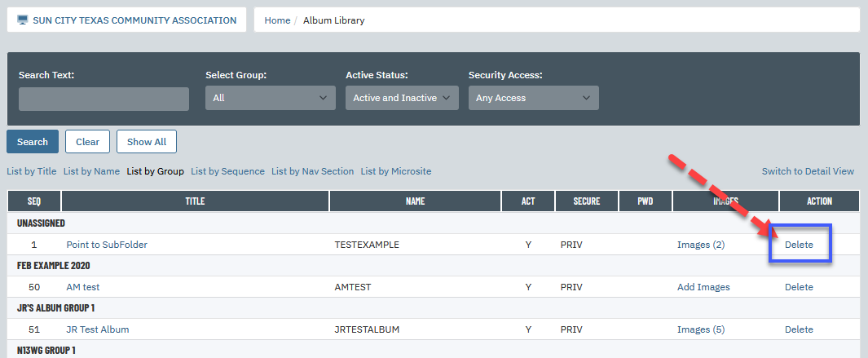Click Add Images for AM test
This screenshot has height=358, width=868.
point(703,287)
